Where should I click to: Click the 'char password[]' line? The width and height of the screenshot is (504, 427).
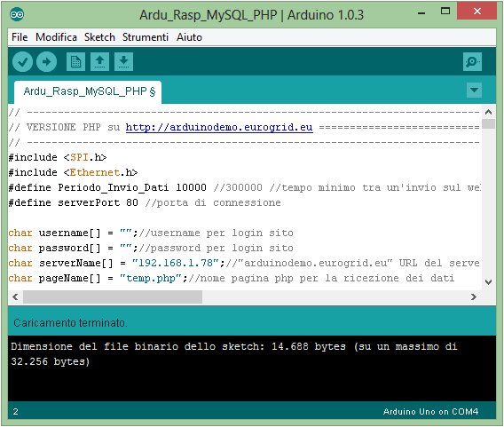[151, 248]
